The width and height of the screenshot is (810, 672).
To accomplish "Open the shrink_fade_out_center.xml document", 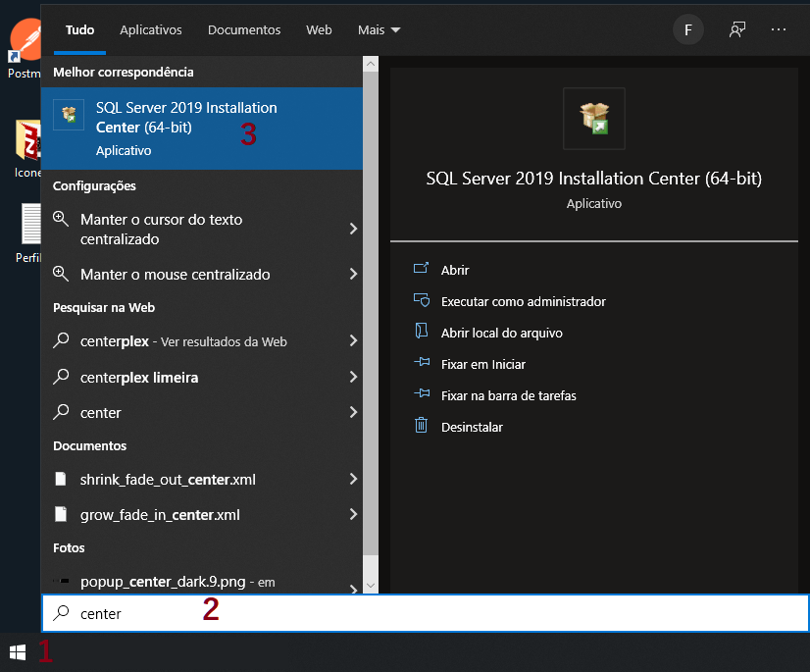I will pyautogui.click(x=202, y=479).
